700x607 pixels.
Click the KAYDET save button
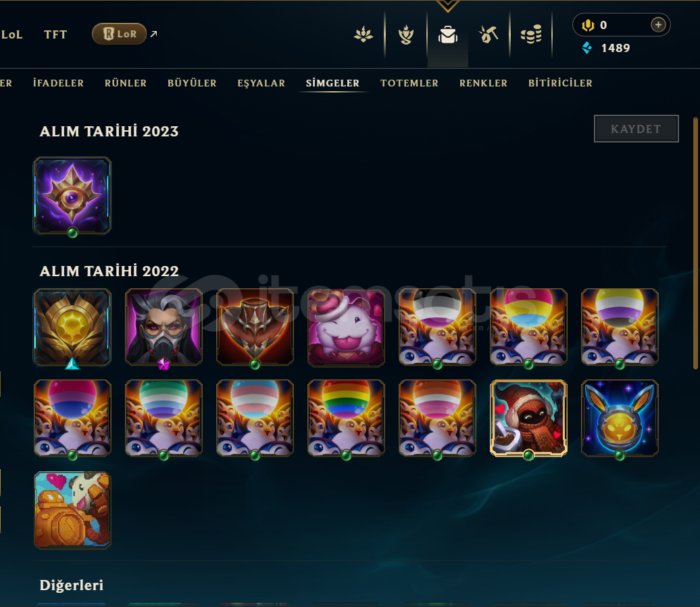click(636, 129)
